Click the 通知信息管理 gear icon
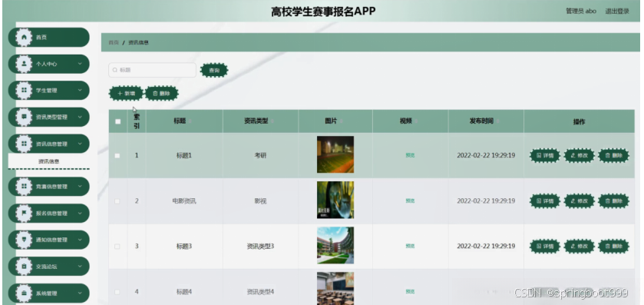644x305 pixels. [x=24, y=240]
